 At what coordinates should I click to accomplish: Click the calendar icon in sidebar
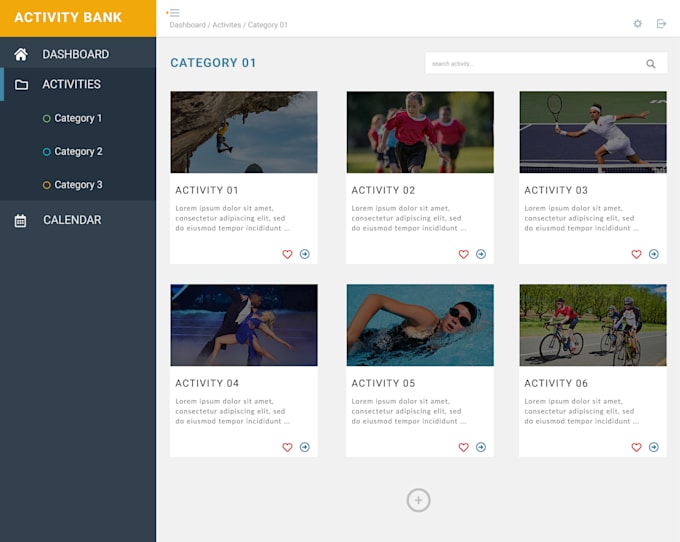click(20, 221)
